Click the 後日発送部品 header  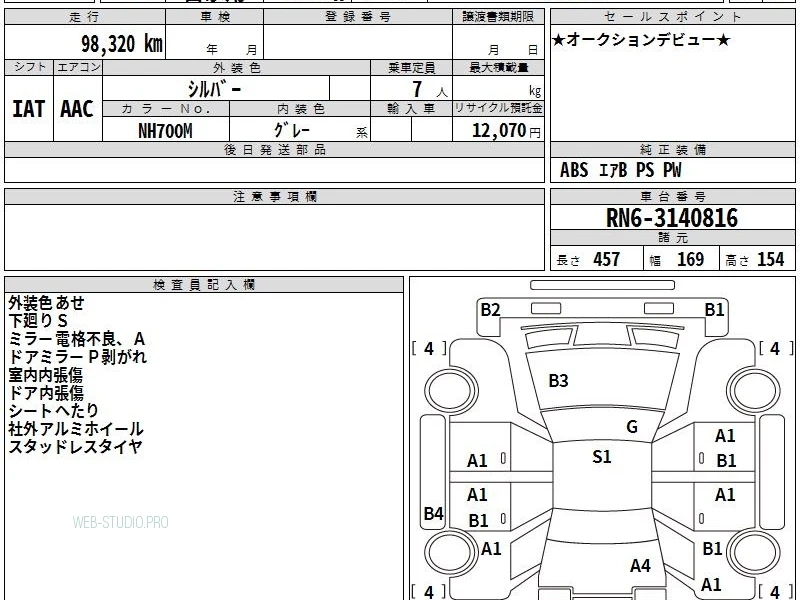pos(274,149)
